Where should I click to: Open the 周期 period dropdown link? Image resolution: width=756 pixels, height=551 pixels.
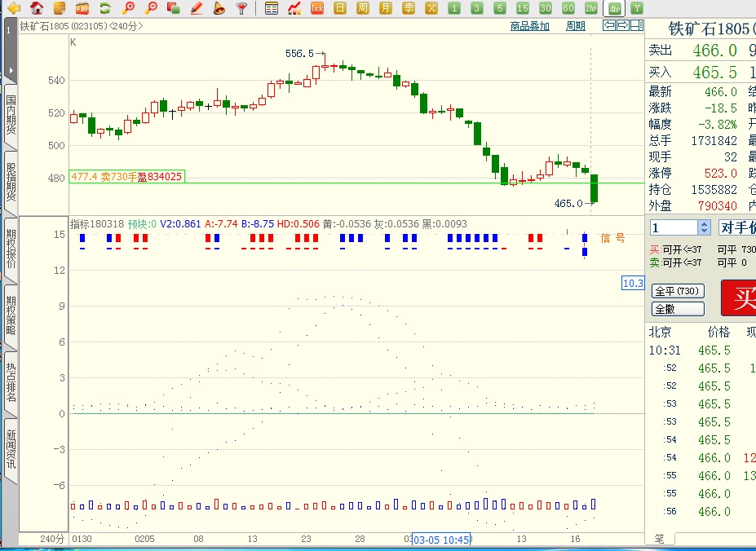click(575, 26)
